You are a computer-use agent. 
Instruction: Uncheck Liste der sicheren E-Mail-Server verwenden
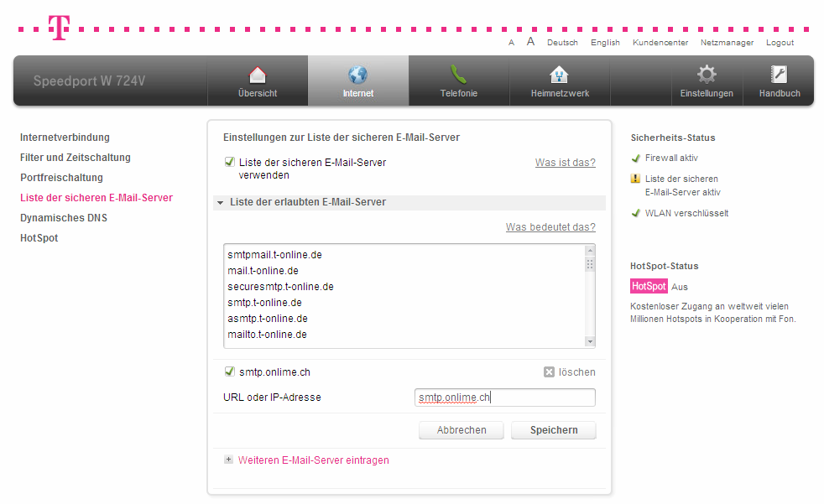coord(230,162)
